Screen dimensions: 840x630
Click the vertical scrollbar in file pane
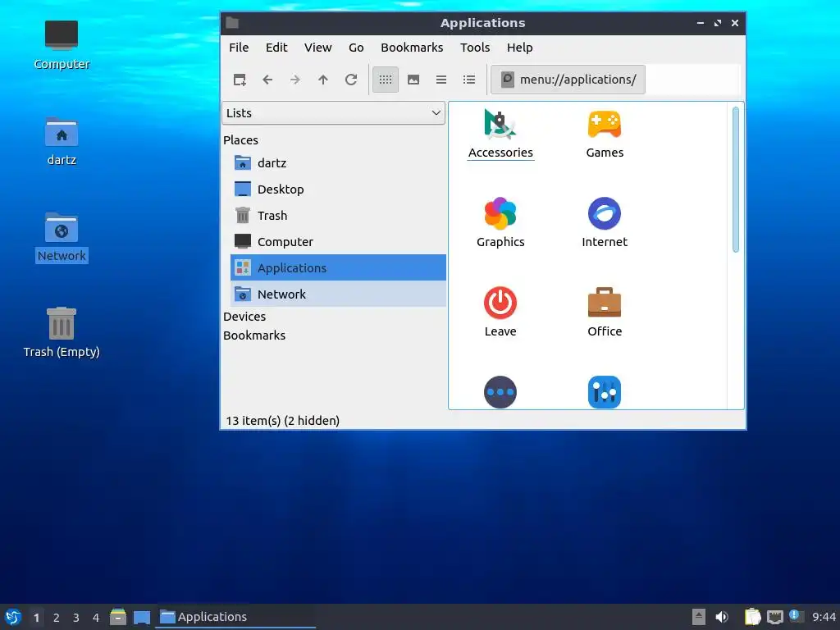pos(736,180)
